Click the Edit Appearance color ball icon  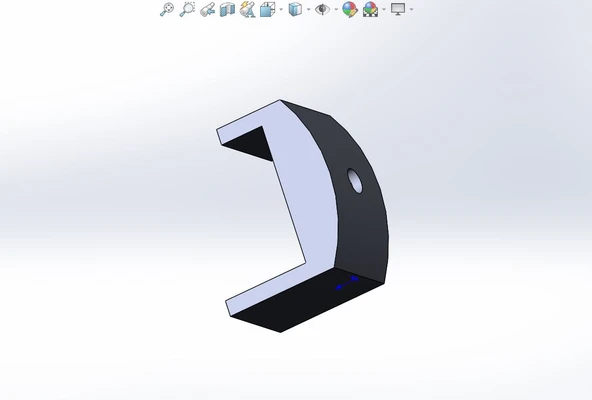(350, 9)
